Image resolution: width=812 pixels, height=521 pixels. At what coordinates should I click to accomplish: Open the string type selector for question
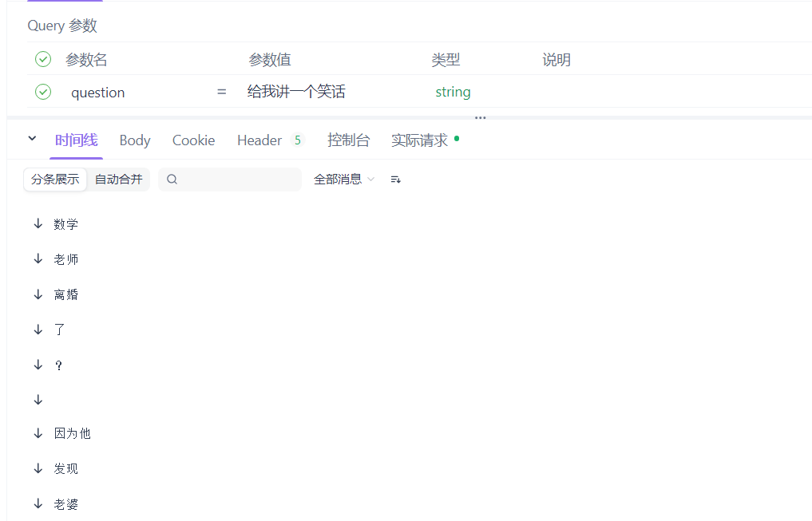[453, 92]
